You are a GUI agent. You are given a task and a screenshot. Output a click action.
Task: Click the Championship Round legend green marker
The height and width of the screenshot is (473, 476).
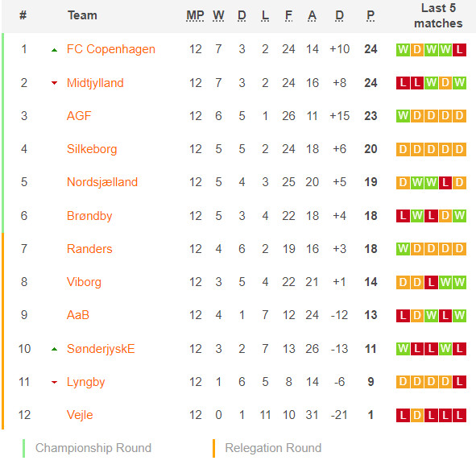23,448
